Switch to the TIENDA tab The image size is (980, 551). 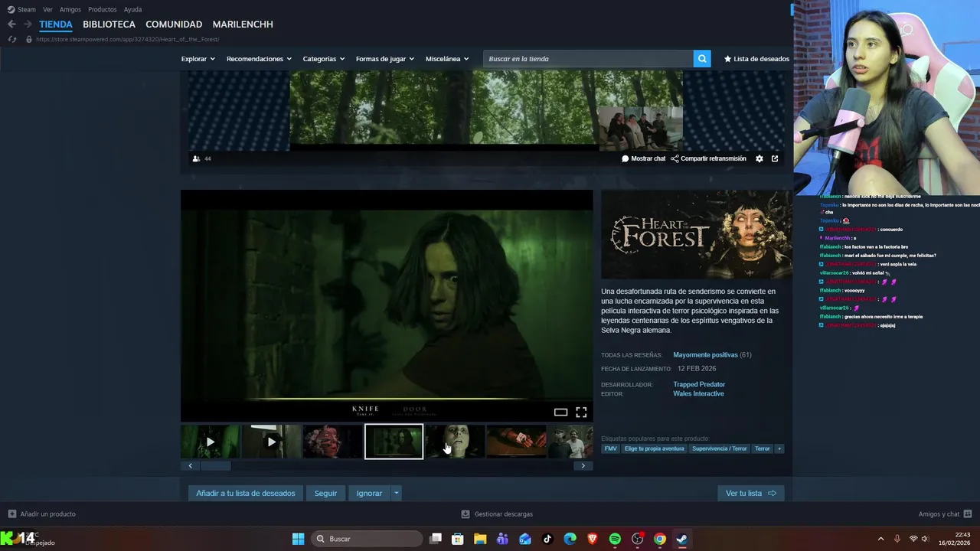pos(56,24)
